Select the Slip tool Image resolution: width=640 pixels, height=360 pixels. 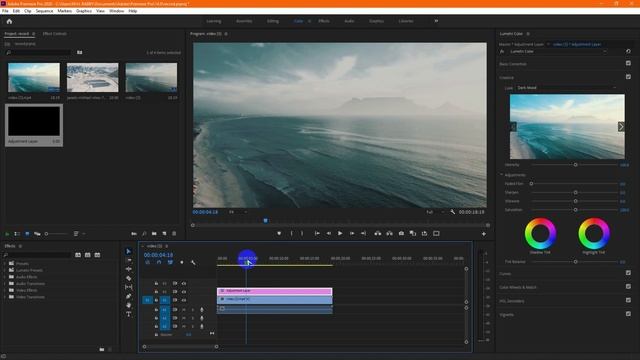coord(129,287)
